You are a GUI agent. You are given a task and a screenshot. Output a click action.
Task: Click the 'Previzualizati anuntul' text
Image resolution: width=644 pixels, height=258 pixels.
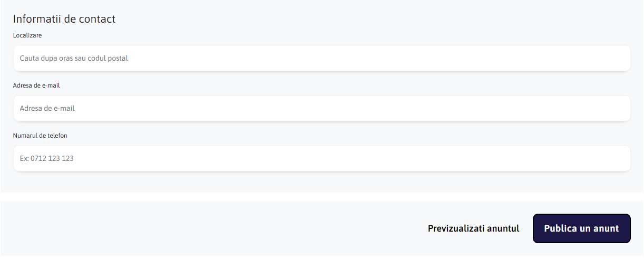473,228
